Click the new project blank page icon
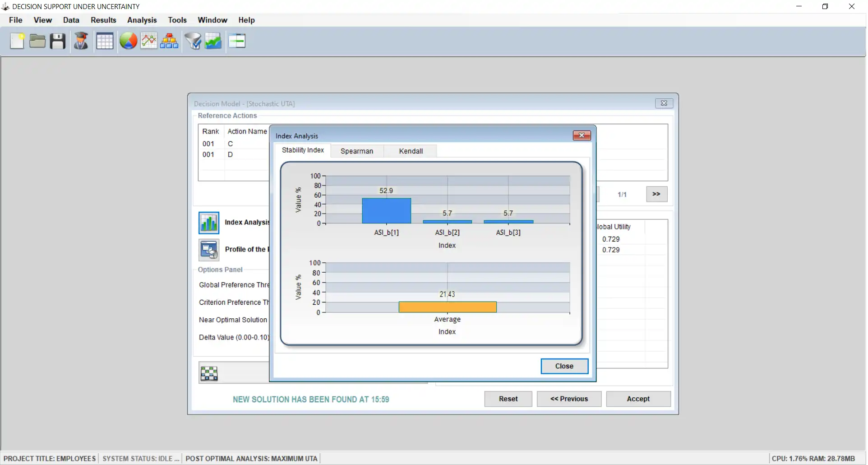The height and width of the screenshot is (465, 868). click(x=17, y=41)
